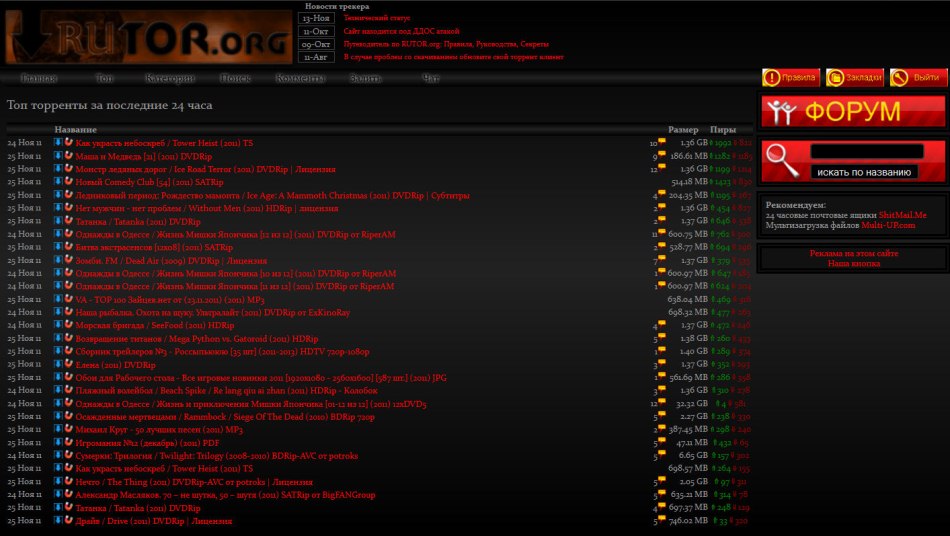Open the ФОРУМ banner

[x=853, y=111]
